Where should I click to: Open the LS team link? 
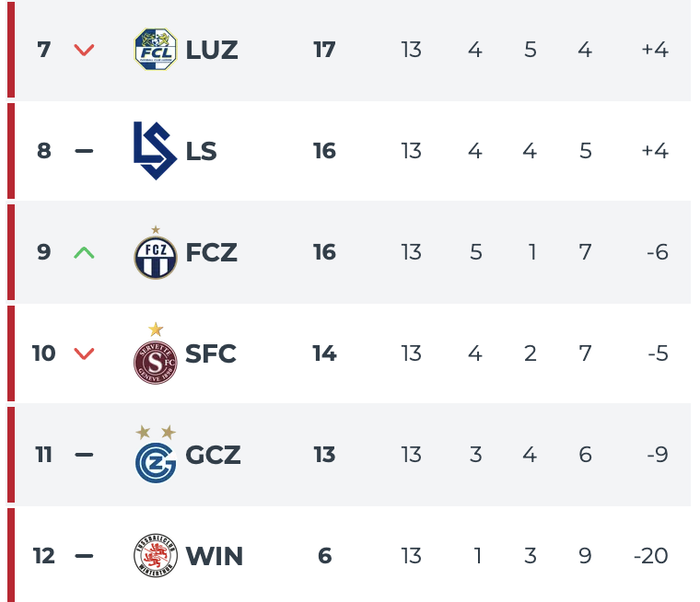(x=202, y=151)
